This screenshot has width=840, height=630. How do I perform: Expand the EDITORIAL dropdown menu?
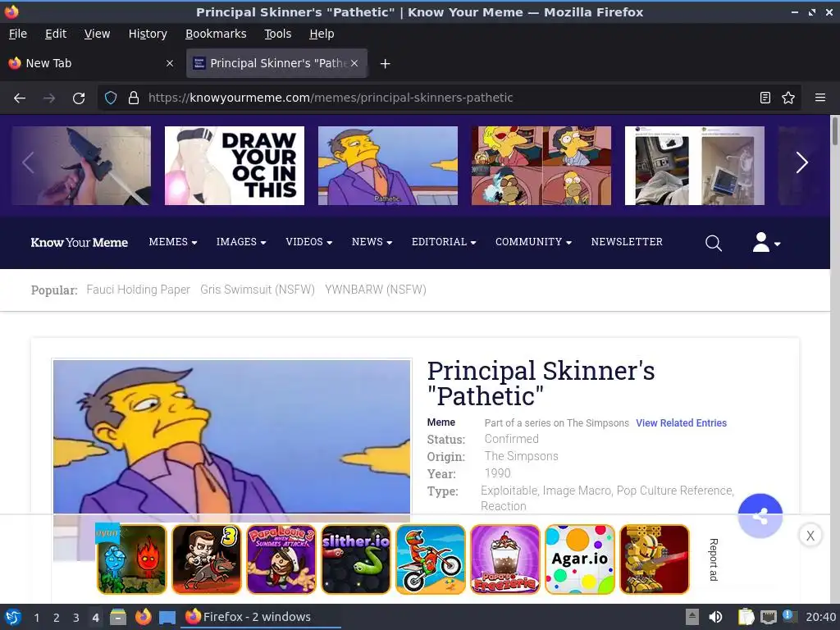tap(444, 242)
